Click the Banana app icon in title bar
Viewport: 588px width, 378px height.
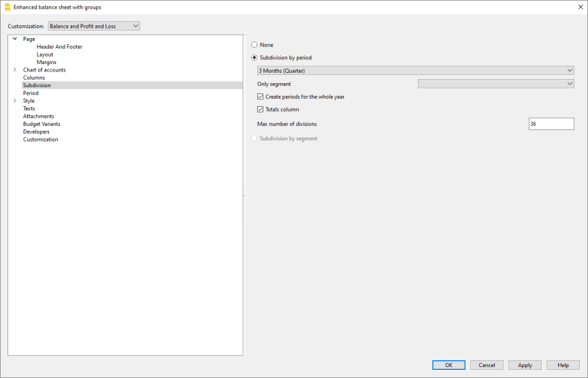[x=7, y=7]
